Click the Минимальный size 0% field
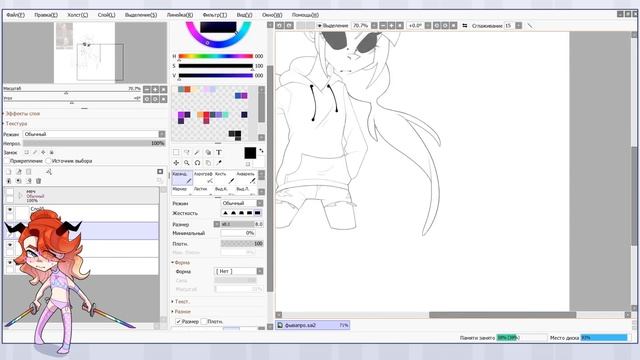The width and height of the screenshot is (640, 360). tap(238, 233)
